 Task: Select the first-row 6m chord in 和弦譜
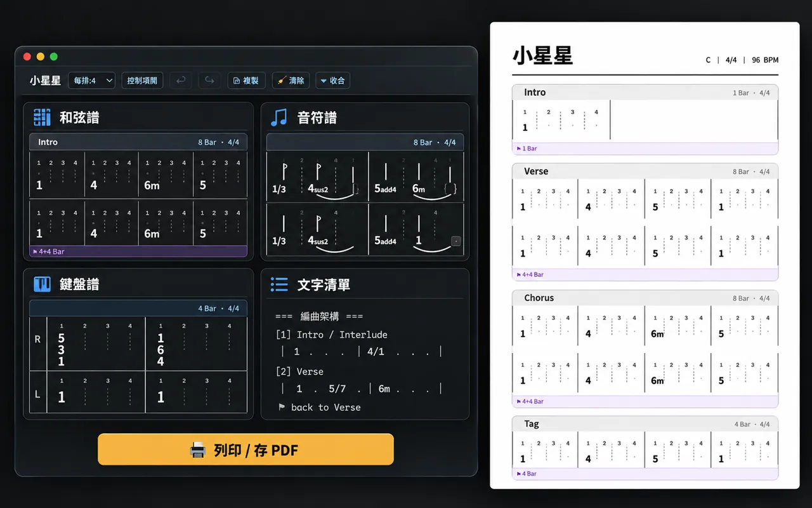pos(152,185)
